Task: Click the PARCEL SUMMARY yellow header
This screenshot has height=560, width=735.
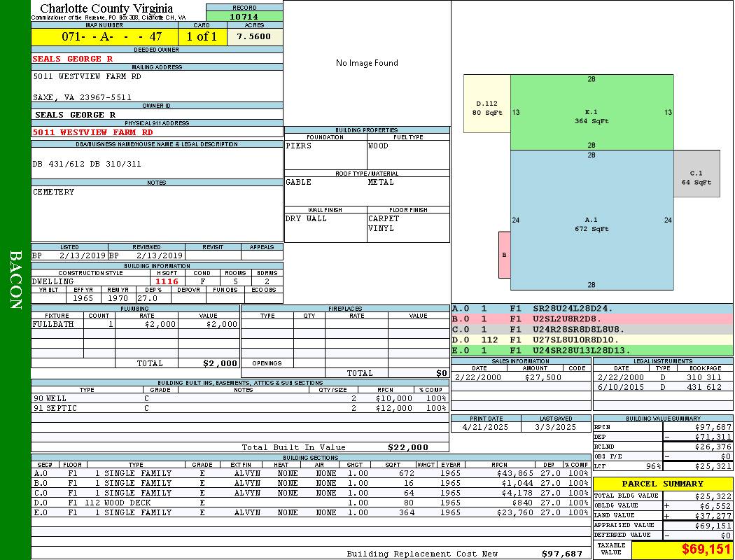Action: coord(662,484)
